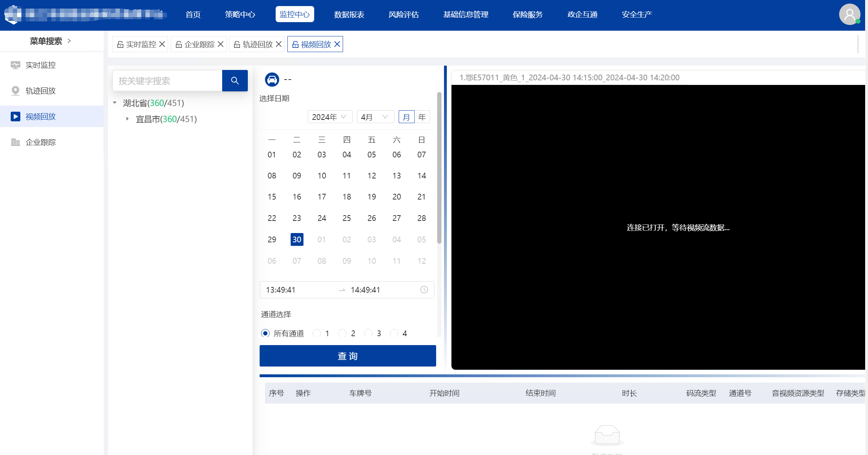The height and width of the screenshot is (455, 868).
Task: Open 基础信息管理 menu
Action: pyautogui.click(x=466, y=15)
